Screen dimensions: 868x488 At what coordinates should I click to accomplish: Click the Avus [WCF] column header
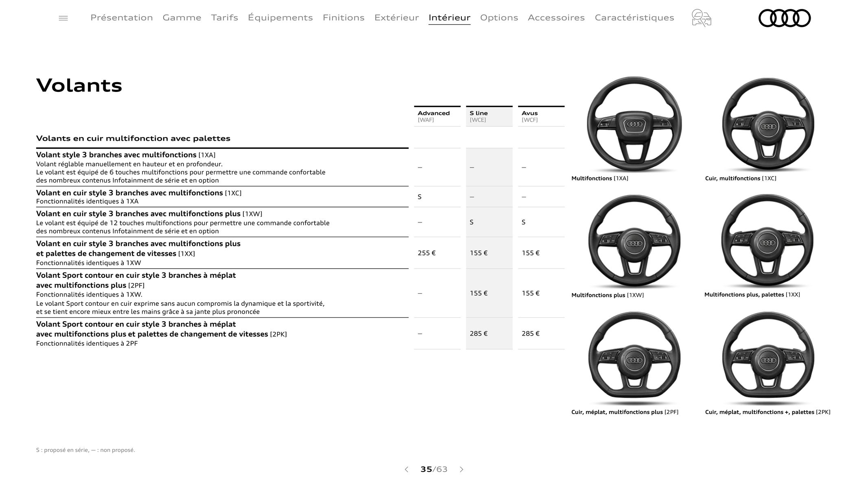point(541,116)
